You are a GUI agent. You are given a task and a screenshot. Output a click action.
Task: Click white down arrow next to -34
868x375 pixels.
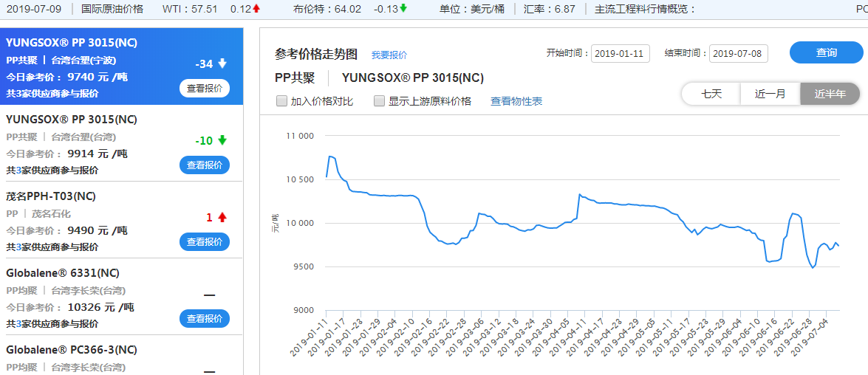coord(222,64)
